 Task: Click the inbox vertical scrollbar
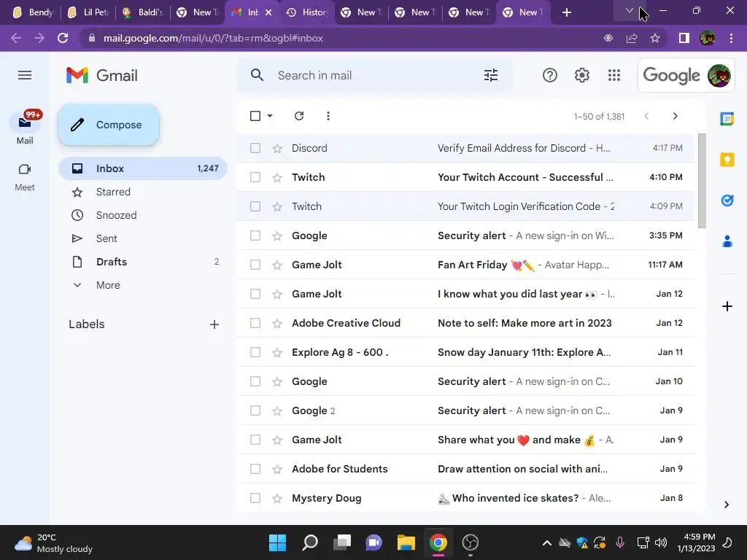[701, 181]
